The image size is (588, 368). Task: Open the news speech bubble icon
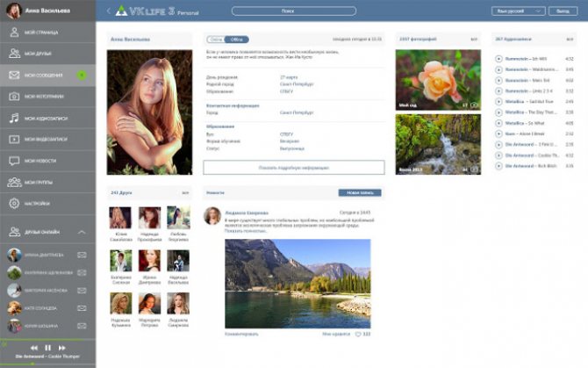(14, 161)
